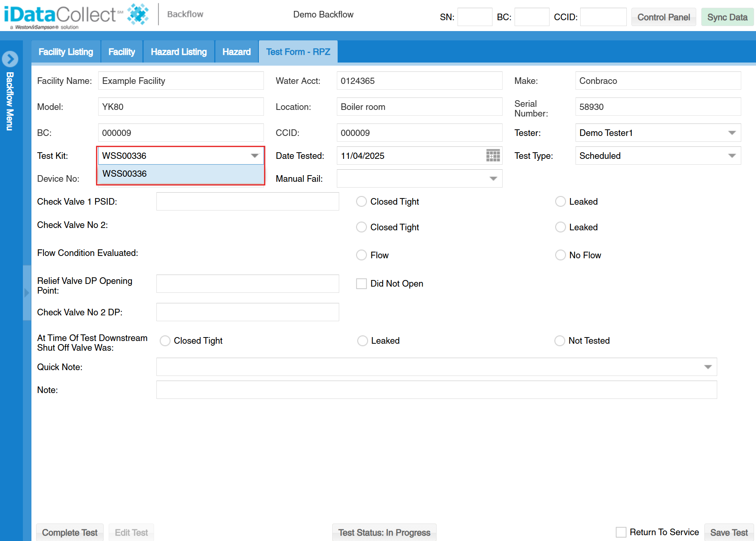Viewport: 756px width, 541px height.
Task: Select Not Tested for downstream shut off valve
Action: (560, 341)
